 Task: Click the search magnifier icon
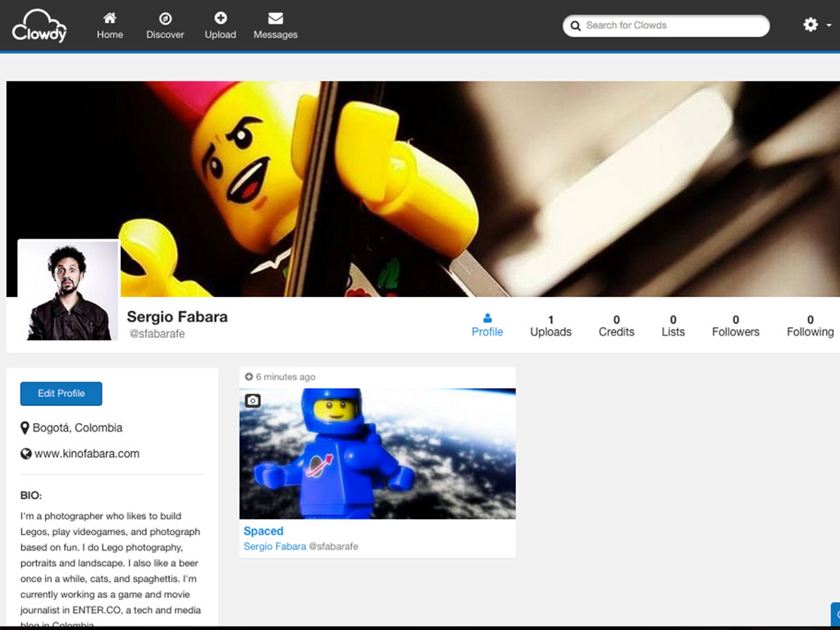coord(576,25)
